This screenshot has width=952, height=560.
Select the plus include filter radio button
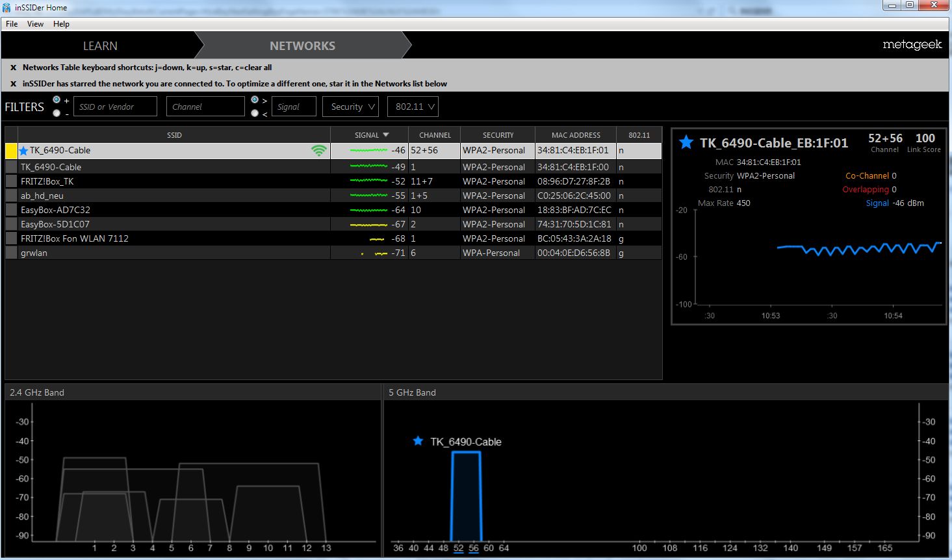tap(57, 99)
